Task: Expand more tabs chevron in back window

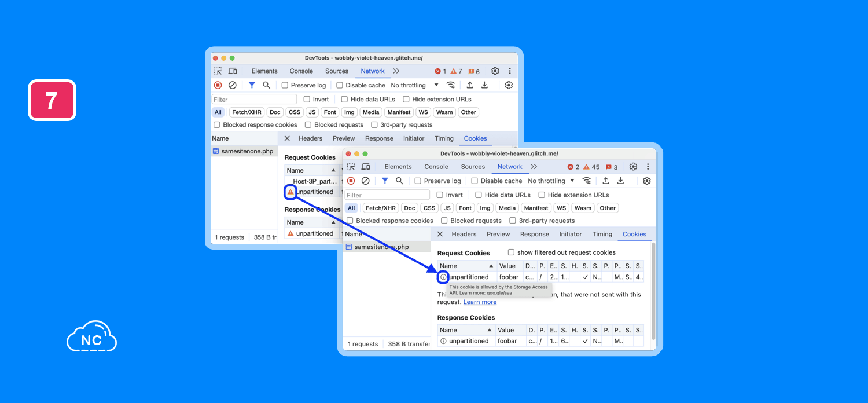Action: point(396,71)
